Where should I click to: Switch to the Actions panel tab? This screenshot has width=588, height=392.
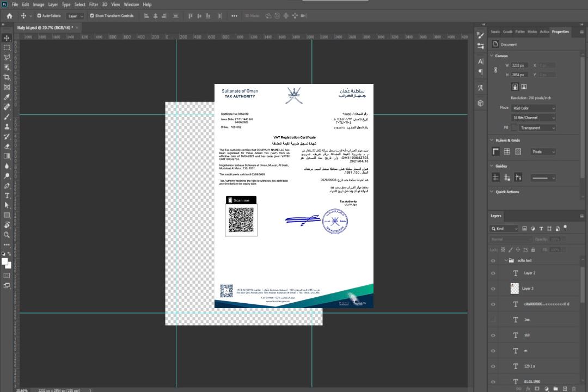[x=544, y=32]
